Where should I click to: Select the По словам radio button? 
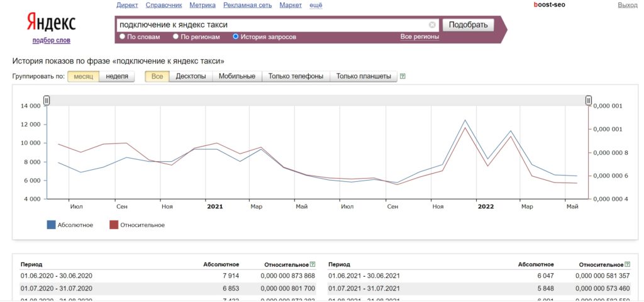point(122,36)
